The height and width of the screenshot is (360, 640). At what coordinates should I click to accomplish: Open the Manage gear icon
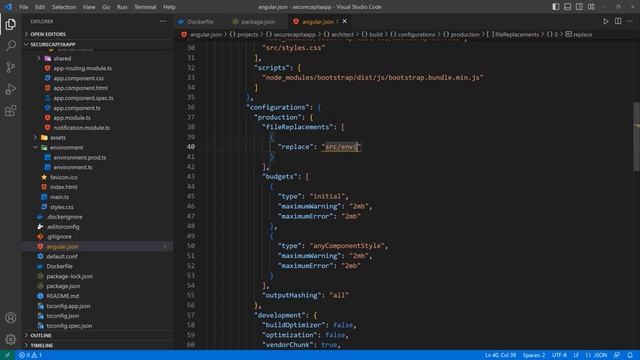11,339
